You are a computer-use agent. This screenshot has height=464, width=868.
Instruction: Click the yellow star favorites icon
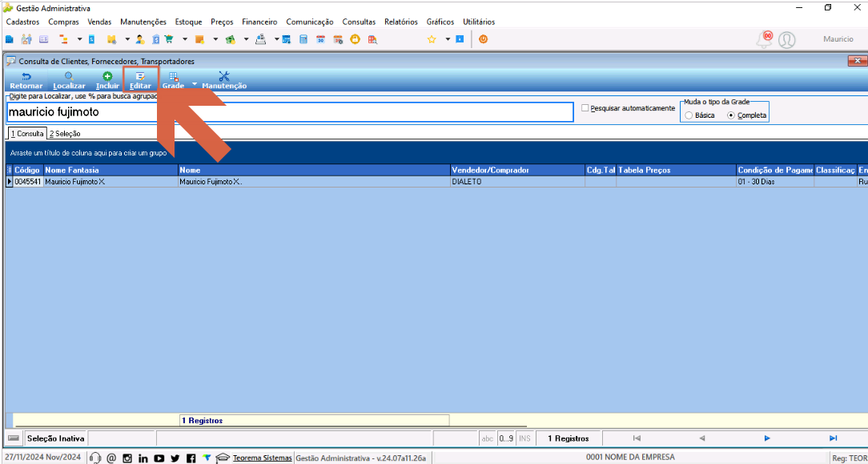432,39
